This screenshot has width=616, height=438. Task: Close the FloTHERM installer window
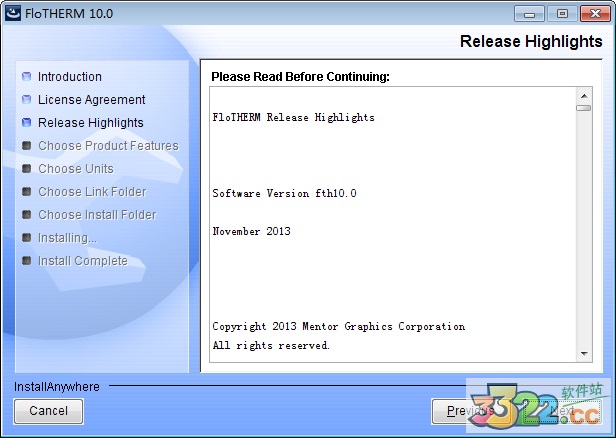click(595, 14)
